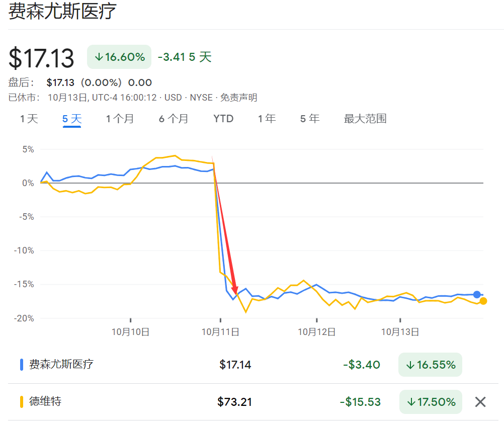Click the 费森尤斯医疗 legend row name

point(61,364)
